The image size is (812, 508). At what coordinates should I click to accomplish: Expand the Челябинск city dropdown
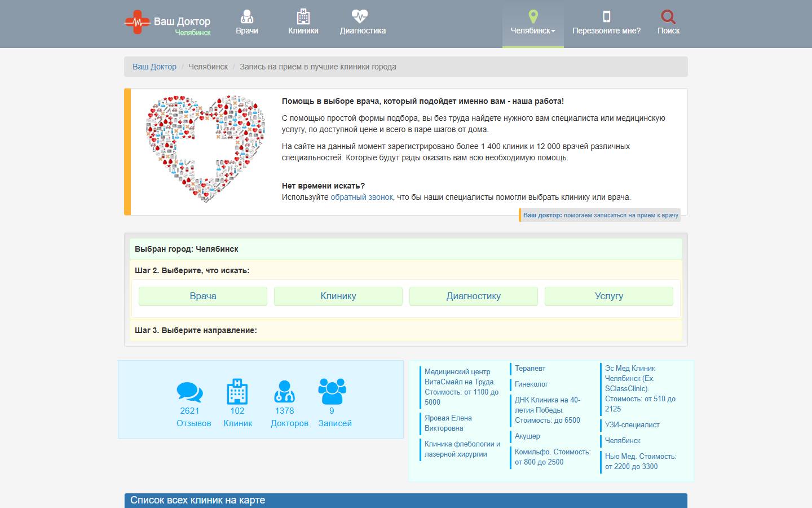point(533,30)
